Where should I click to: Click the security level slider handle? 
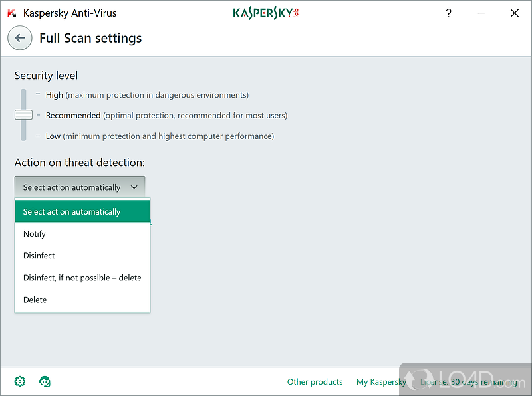coord(23,115)
